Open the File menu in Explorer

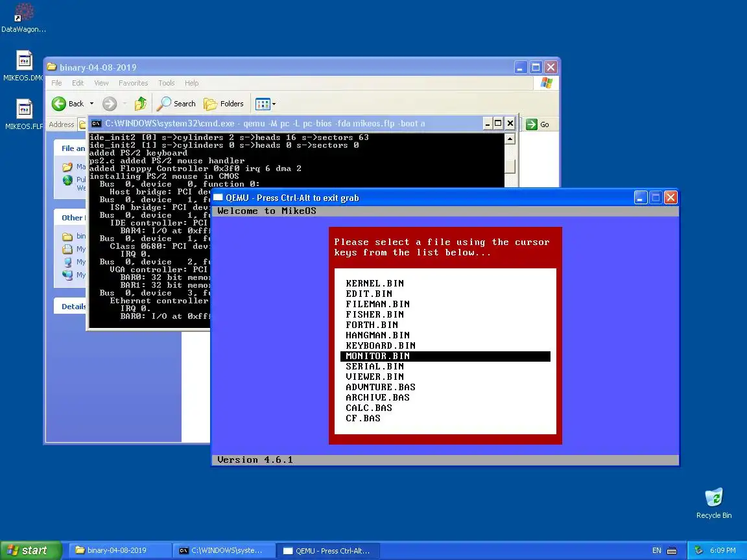56,83
